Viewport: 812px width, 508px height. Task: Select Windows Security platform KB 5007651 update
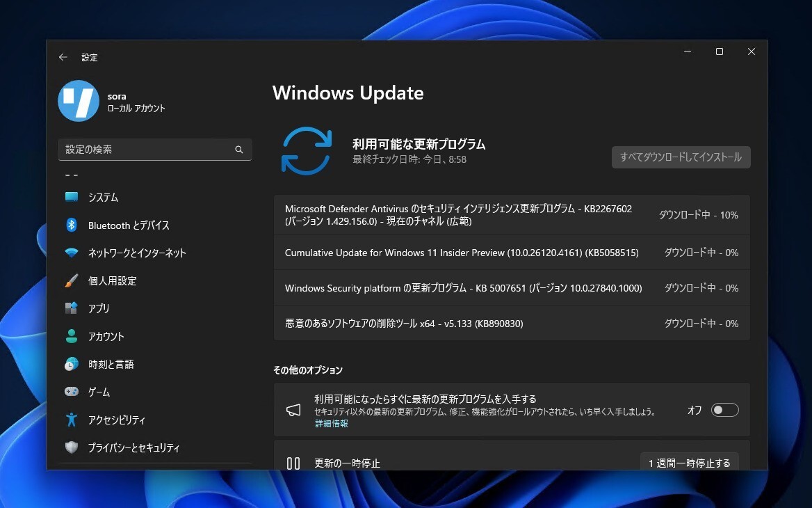(x=512, y=287)
